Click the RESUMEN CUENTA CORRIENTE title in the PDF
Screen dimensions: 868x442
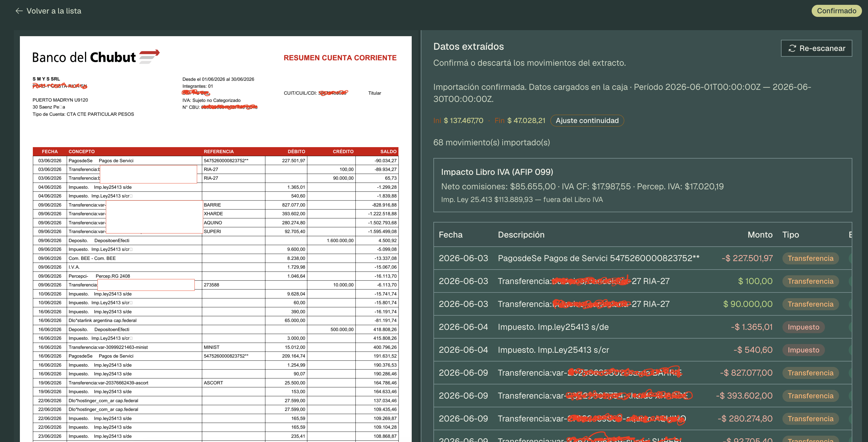(x=340, y=58)
